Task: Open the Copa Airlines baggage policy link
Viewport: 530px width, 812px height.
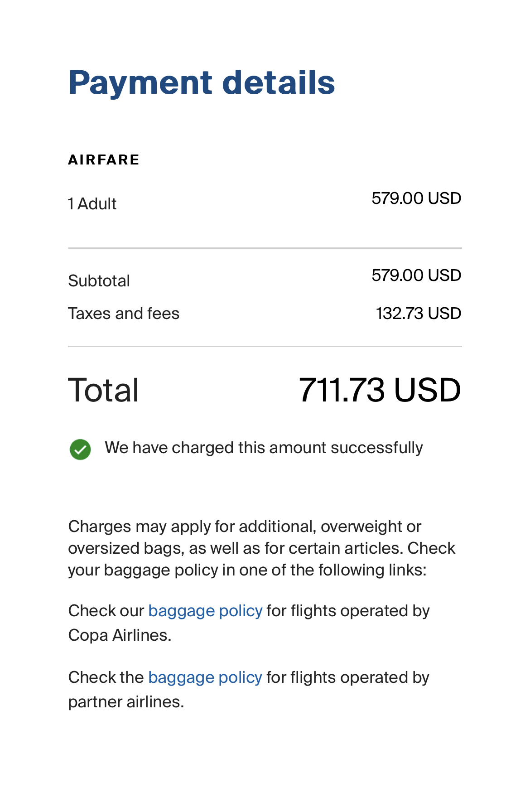Action: [205, 611]
